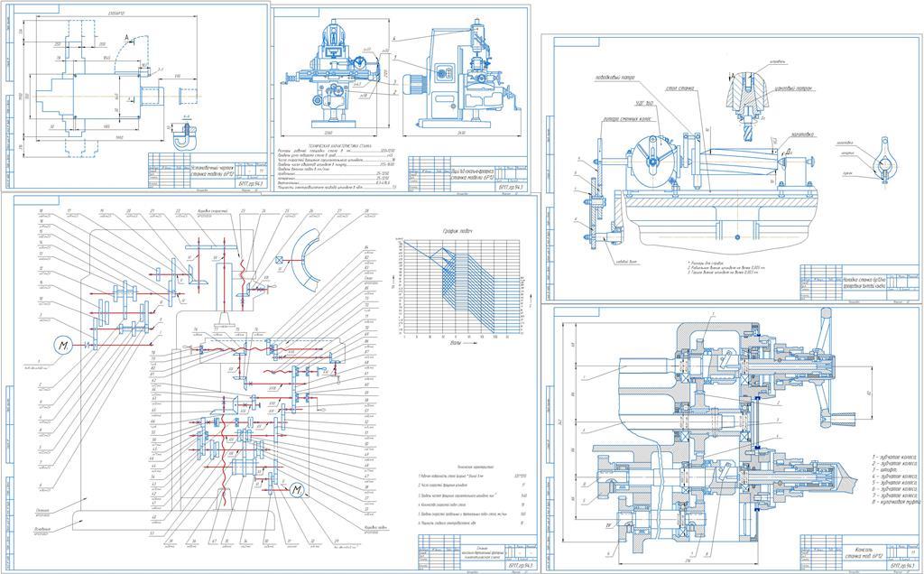Image resolution: width=924 pixels, height=574 pixels.
Task: Click the hook-shaped section view in the installation drawing
Action: tap(184, 135)
